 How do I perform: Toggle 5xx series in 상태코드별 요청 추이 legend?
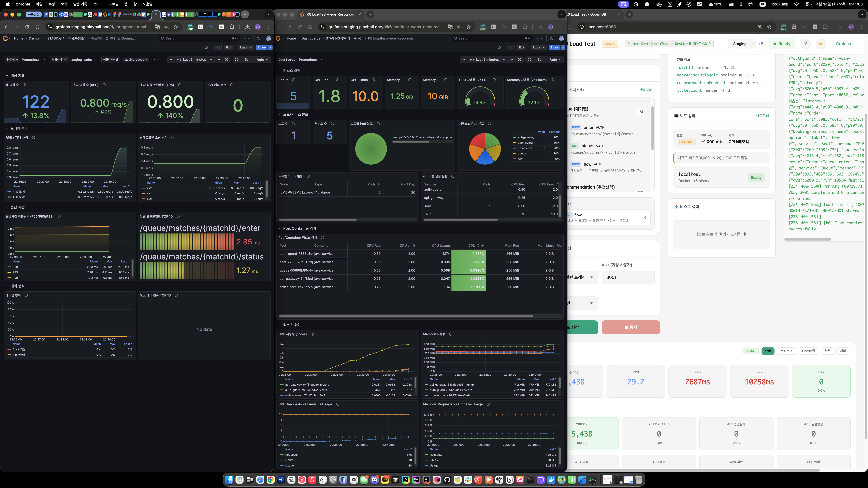tap(149, 199)
